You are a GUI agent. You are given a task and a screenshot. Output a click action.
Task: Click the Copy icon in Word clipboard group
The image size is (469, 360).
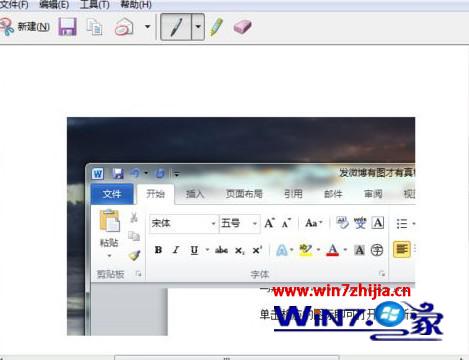(x=134, y=236)
